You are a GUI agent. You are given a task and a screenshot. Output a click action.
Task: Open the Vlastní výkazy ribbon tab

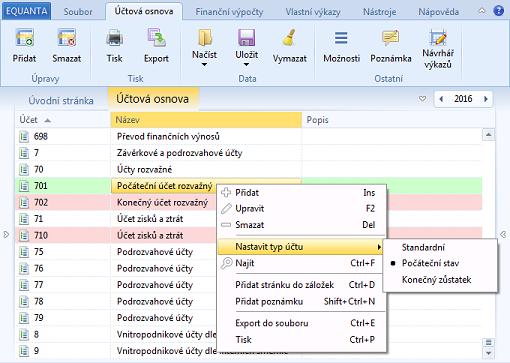tap(313, 12)
